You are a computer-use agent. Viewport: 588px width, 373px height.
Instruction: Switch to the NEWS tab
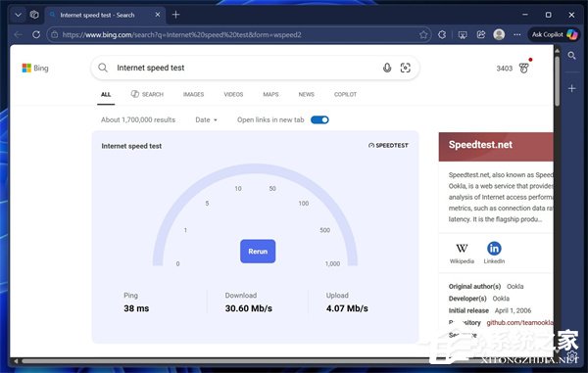307,94
